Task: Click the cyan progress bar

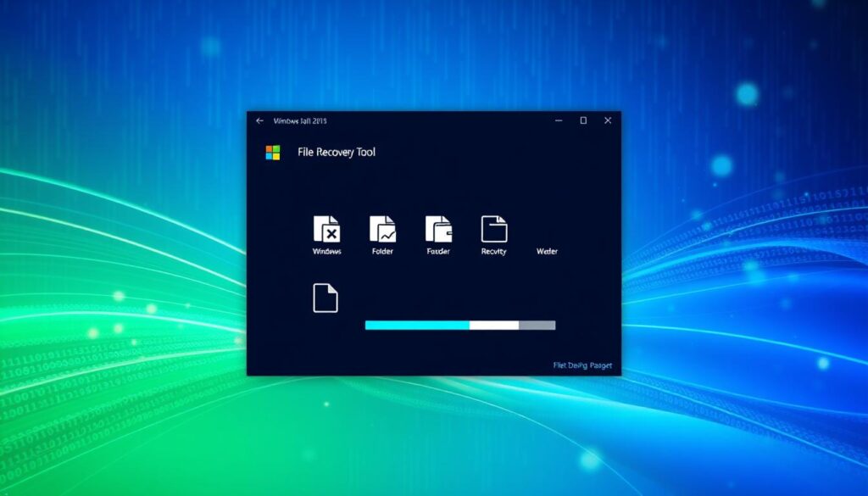Action: (415, 325)
